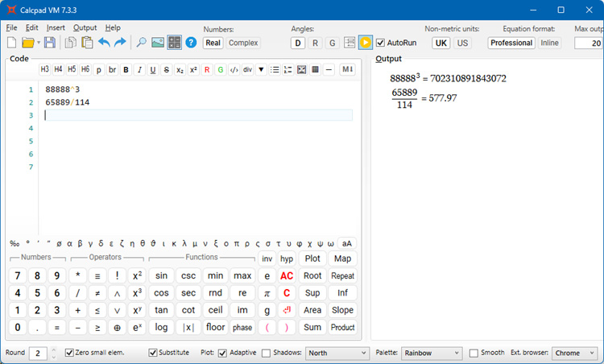Select US non-metric units
The image size is (604, 364).
tap(462, 43)
